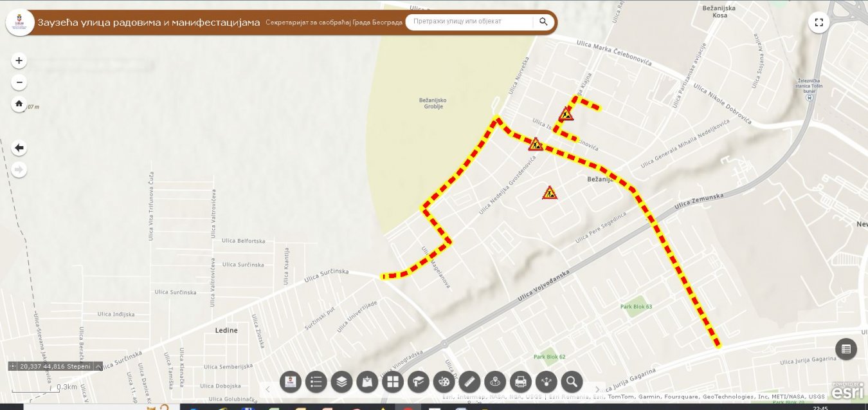868x410 pixels.
Task: Zoom out of the map
Action: coord(19,82)
